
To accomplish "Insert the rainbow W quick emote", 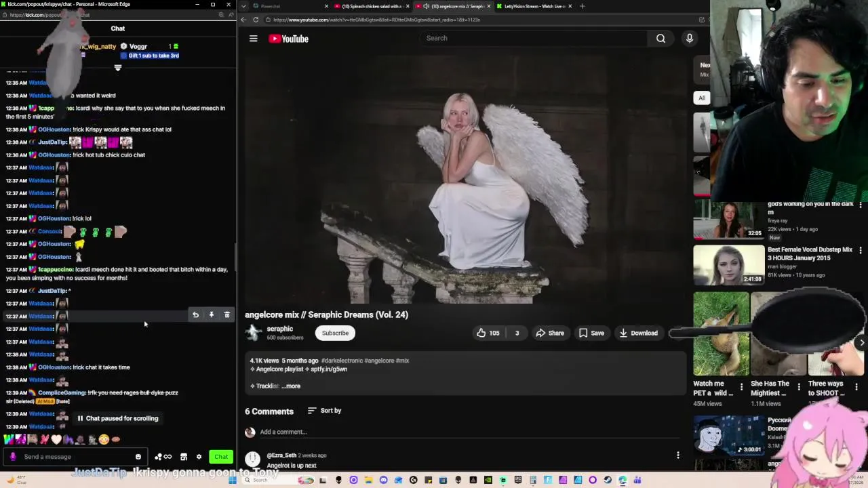I will (7, 439).
